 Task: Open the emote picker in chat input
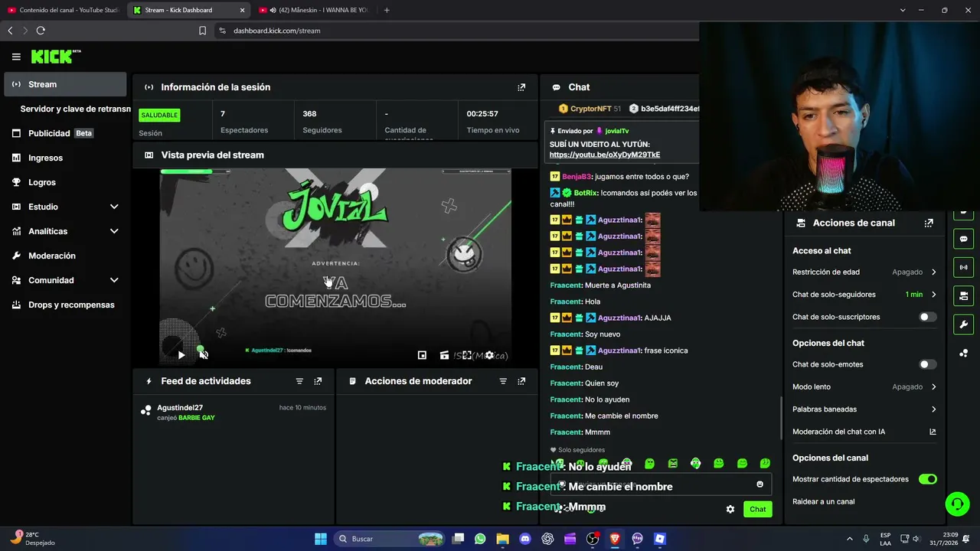coord(759,484)
